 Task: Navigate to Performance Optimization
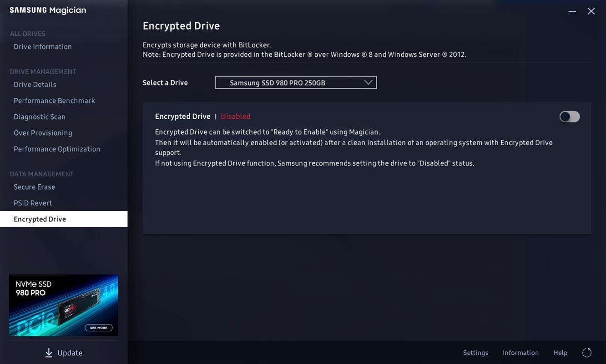coord(57,149)
